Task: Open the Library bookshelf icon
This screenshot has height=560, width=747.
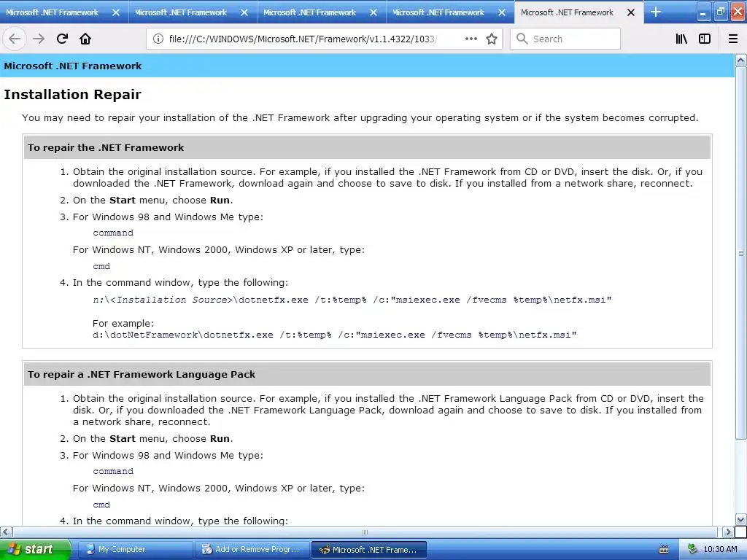Action: (x=681, y=39)
